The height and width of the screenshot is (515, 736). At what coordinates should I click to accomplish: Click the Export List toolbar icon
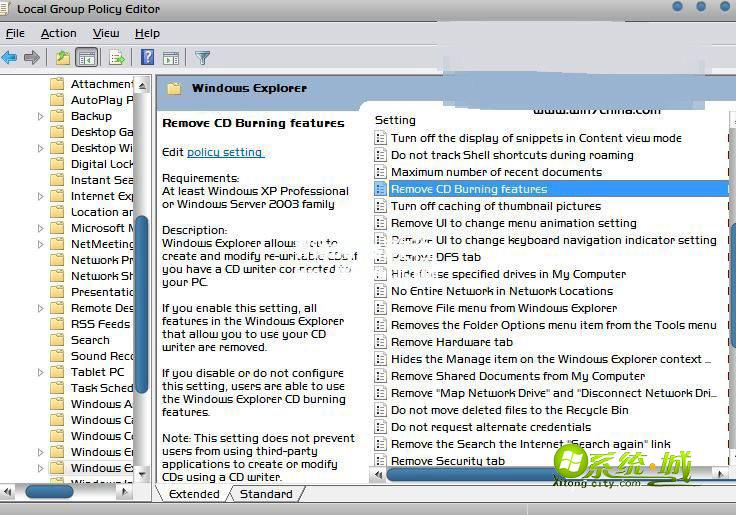point(117,58)
